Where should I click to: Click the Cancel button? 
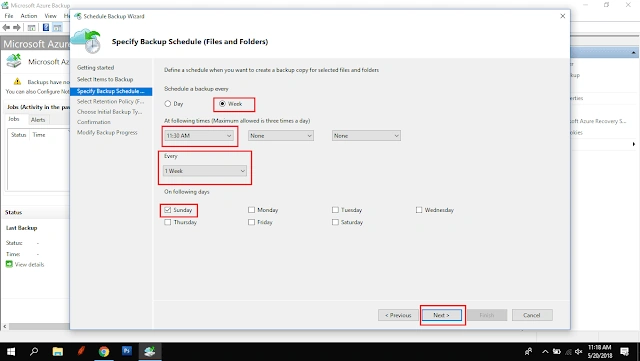(x=532, y=315)
